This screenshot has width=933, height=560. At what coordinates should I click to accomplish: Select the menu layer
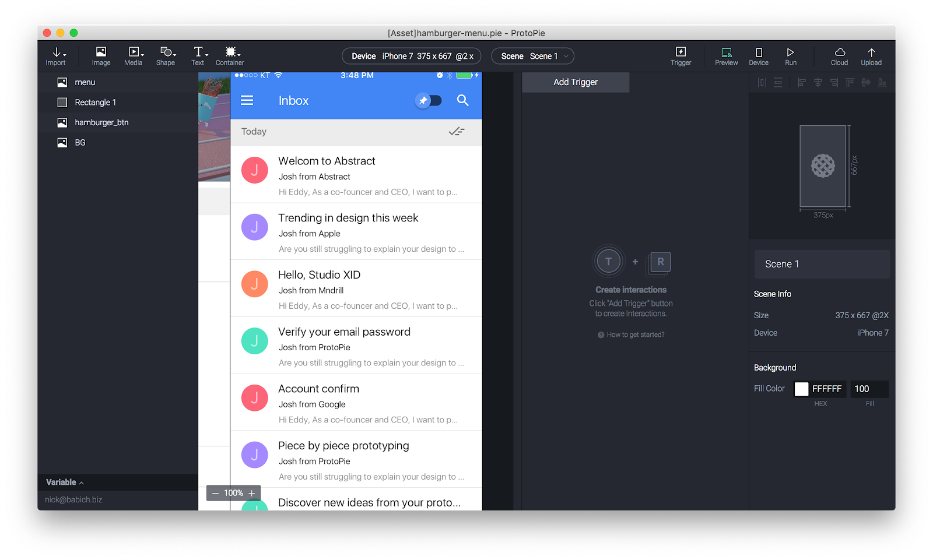pos(118,82)
